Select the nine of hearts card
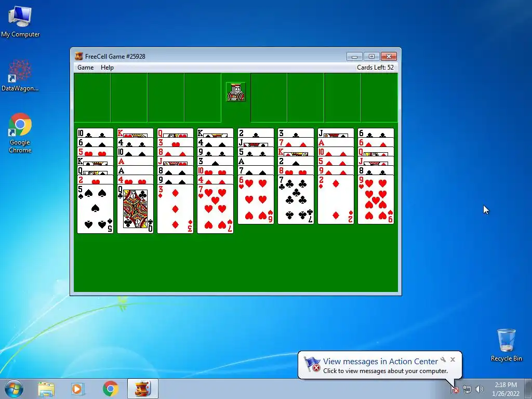 tap(376, 199)
